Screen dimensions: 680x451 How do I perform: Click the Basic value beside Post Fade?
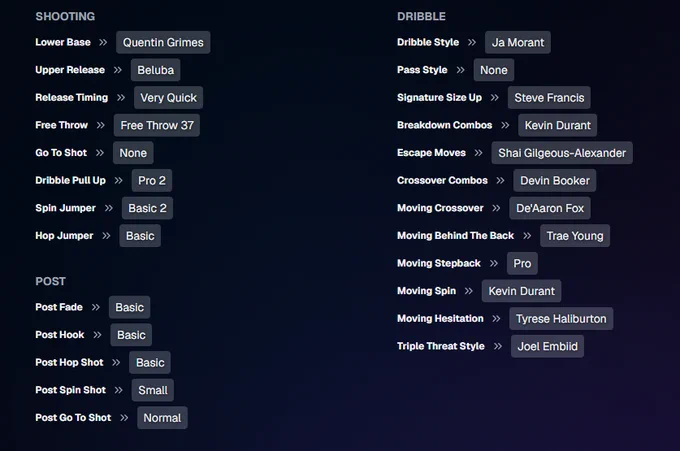click(x=130, y=307)
